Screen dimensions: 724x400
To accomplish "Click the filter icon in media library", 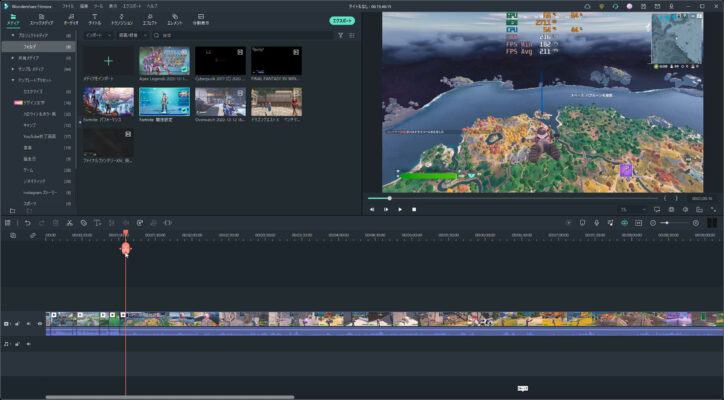I will [x=340, y=36].
